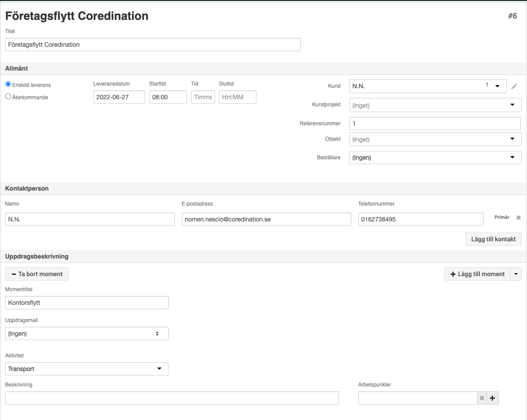Select Enskild leverans radio button
527x420 pixels.
pyautogui.click(x=8, y=84)
